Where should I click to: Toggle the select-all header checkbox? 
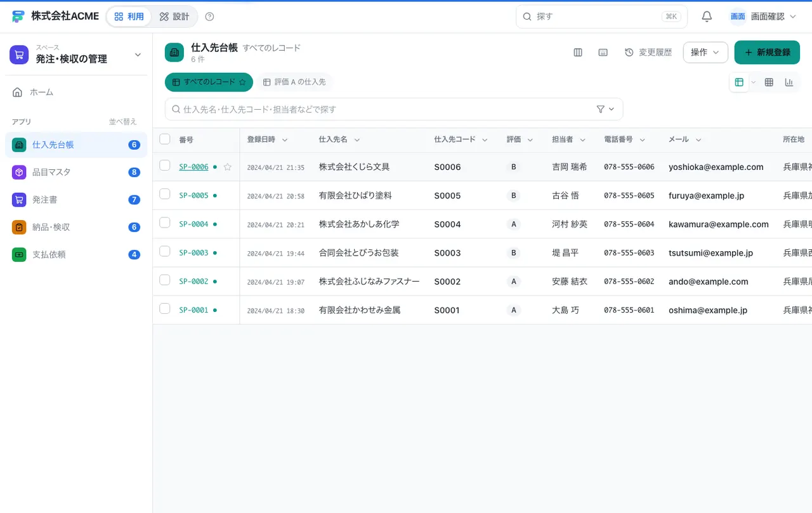tap(165, 139)
